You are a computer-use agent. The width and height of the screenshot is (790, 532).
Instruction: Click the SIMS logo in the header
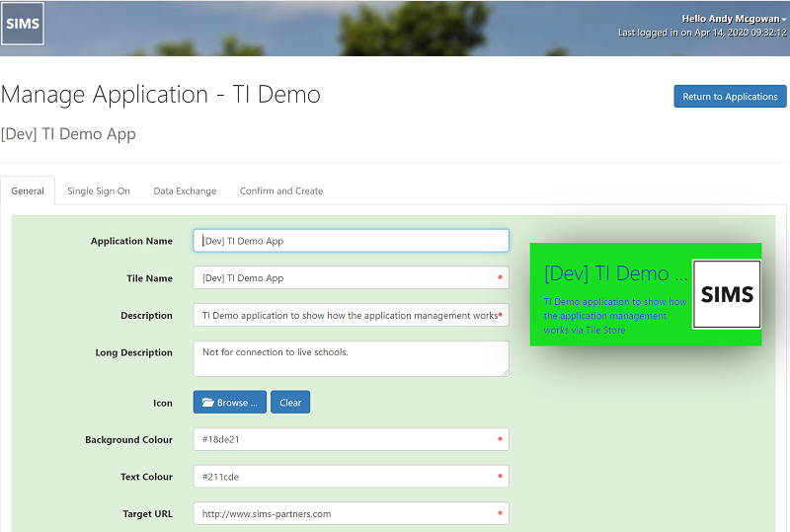coord(23,24)
